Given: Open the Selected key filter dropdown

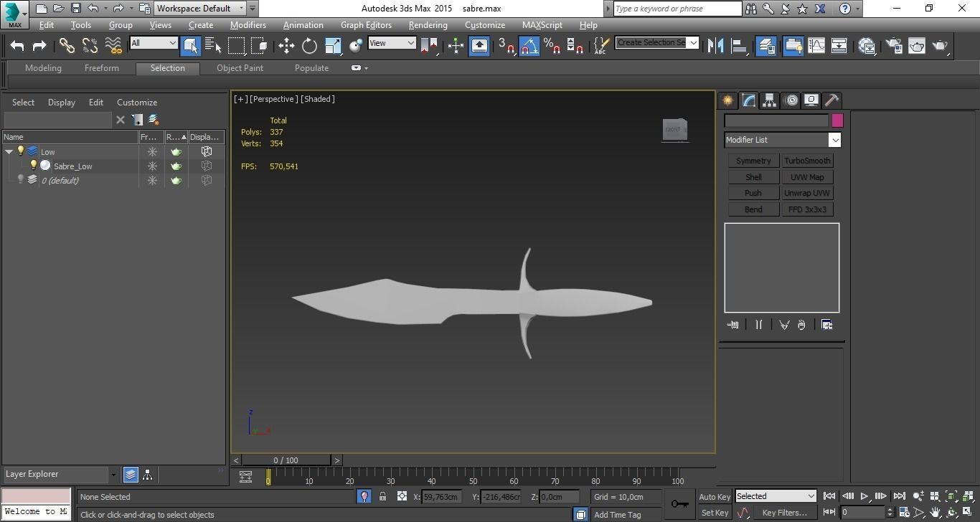Looking at the screenshot, I should [x=776, y=496].
